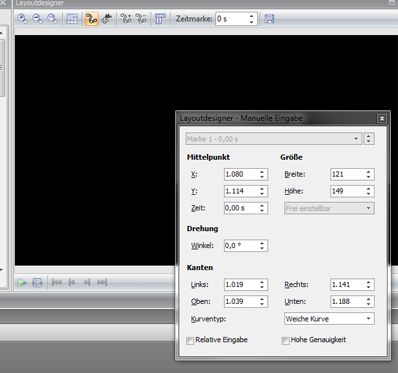398x373 pixels.
Task: Click the Y value spinner arrows
Action: (x=262, y=191)
